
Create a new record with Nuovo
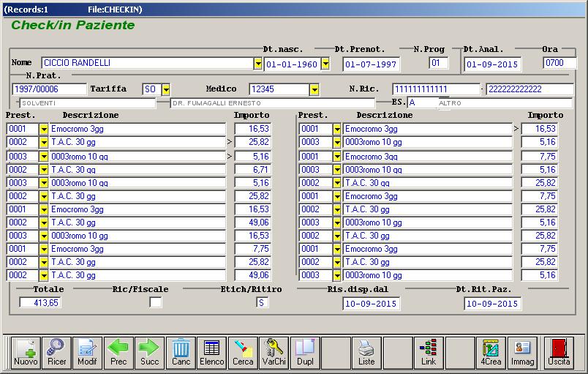[26, 353]
